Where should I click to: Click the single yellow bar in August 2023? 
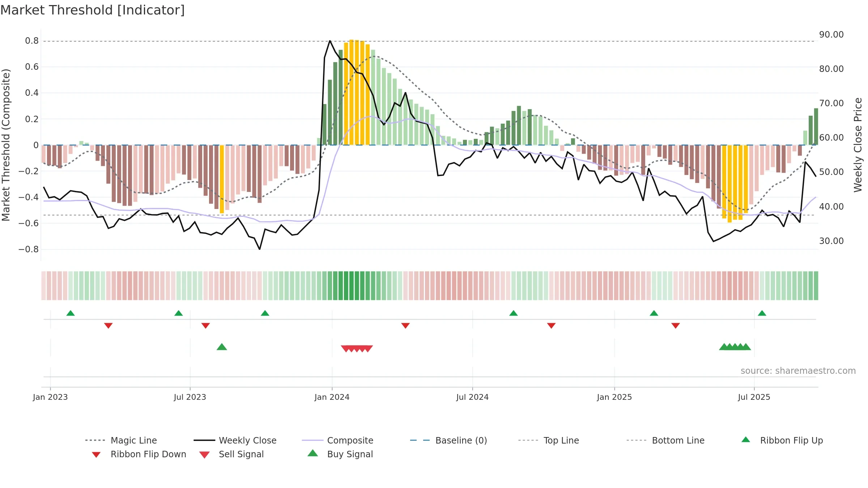point(222,179)
